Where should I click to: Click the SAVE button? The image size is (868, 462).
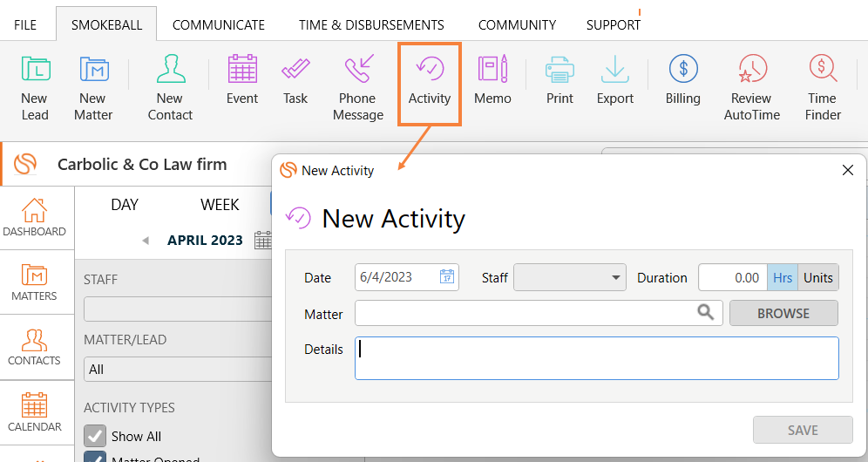click(803, 430)
